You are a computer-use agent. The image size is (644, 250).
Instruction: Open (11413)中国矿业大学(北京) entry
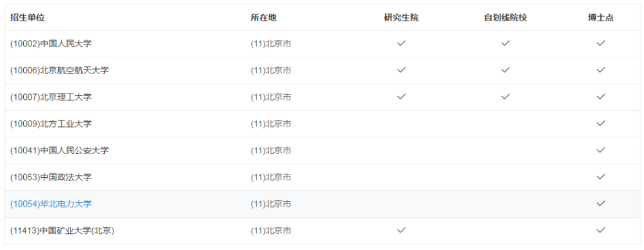(62, 231)
